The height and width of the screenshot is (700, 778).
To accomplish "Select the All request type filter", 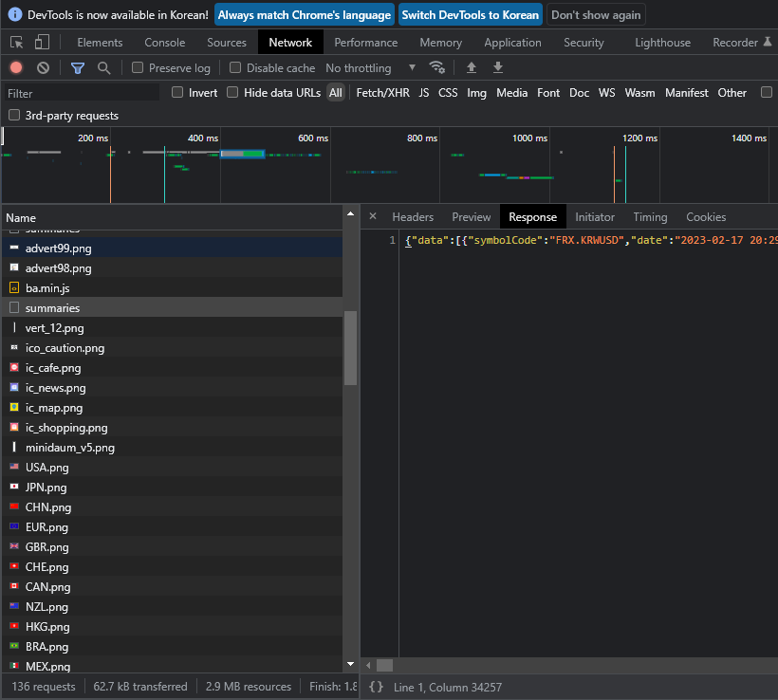I will (x=336, y=93).
